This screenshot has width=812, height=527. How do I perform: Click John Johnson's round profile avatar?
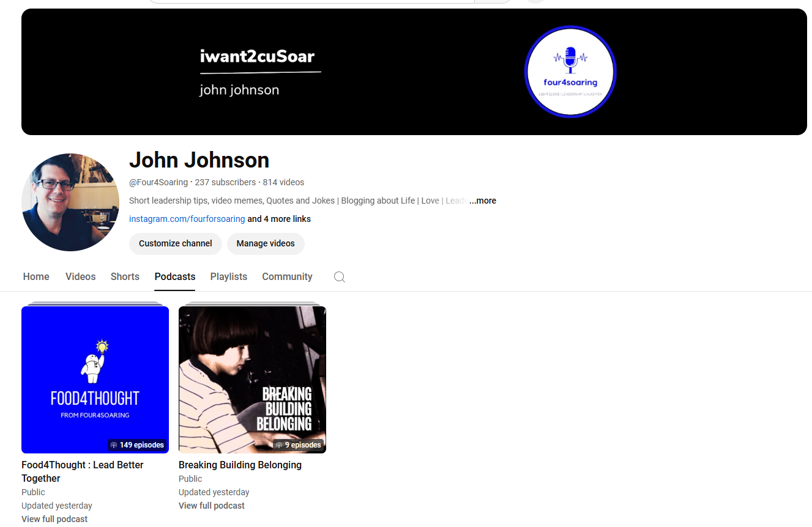[x=70, y=202]
